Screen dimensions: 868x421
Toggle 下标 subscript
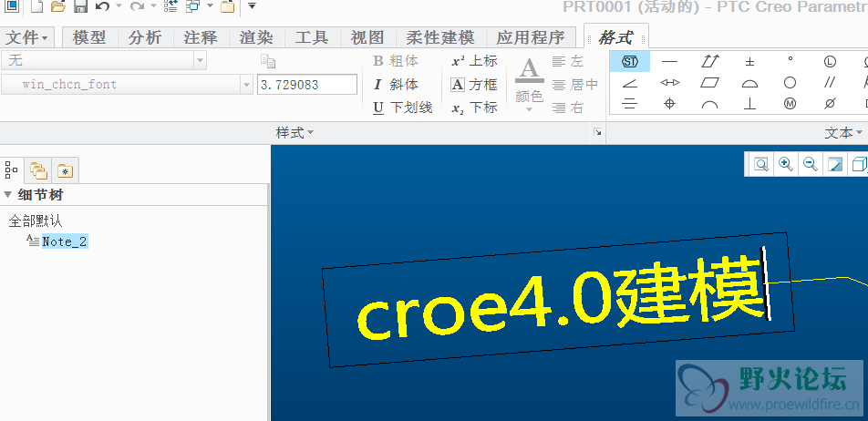click(x=474, y=108)
